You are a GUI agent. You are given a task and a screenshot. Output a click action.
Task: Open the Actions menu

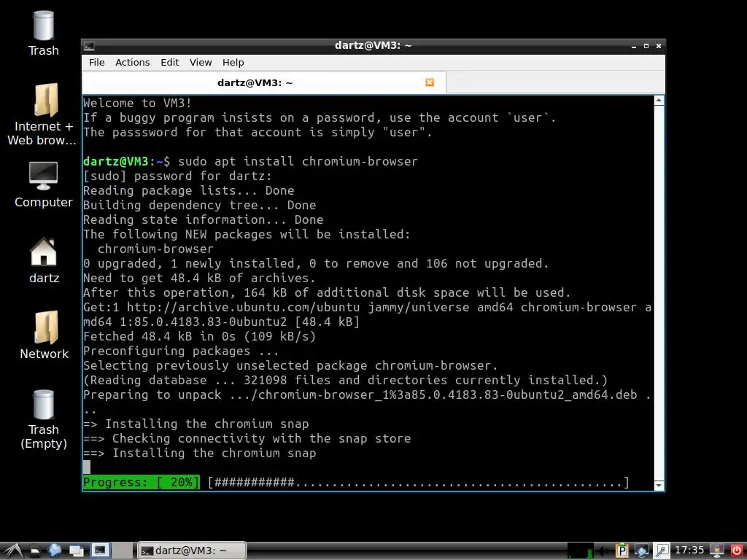[133, 63]
